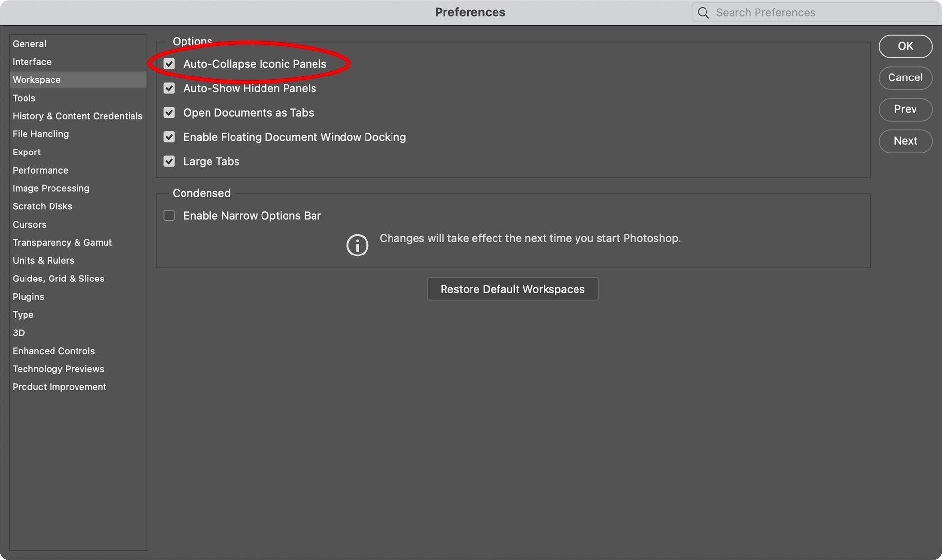Disable Open Documents as Tabs

(x=169, y=113)
